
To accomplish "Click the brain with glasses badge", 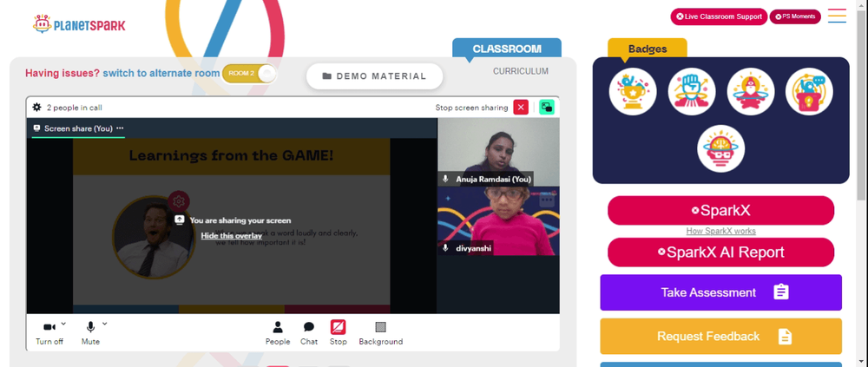I will [720, 148].
